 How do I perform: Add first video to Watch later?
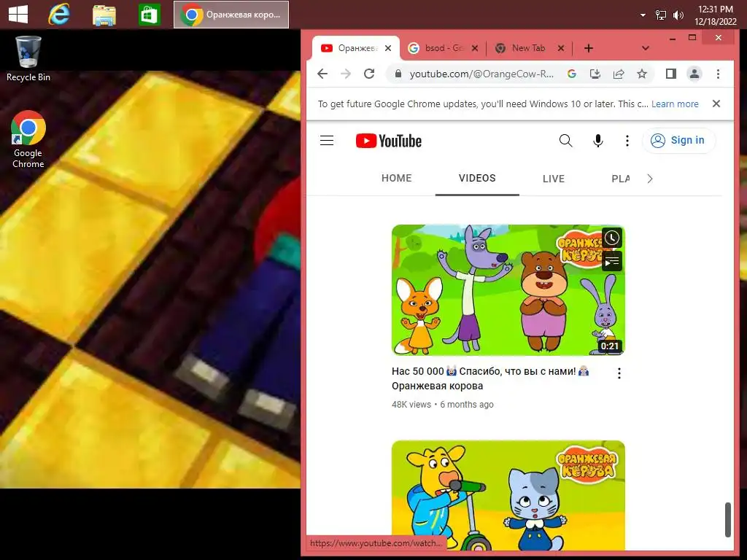tap(612, 238)
